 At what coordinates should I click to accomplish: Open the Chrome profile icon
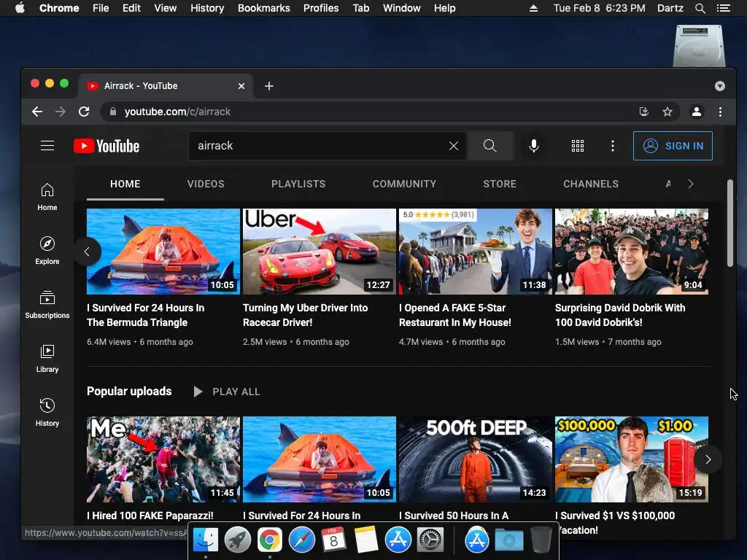point(697,112)
